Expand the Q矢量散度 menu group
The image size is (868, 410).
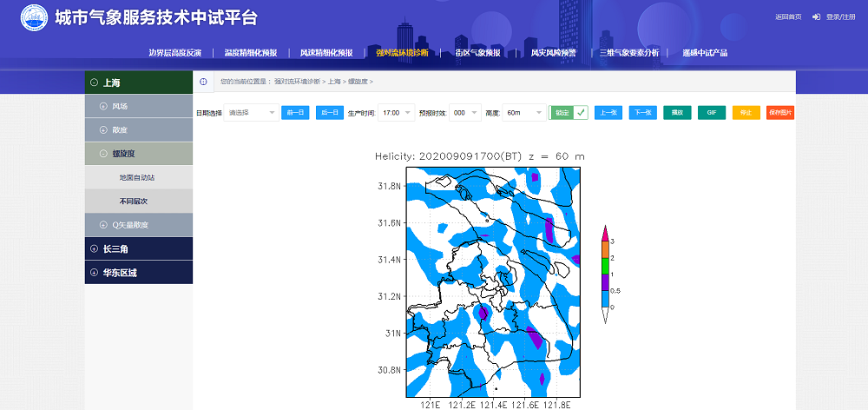pos(139,225)
